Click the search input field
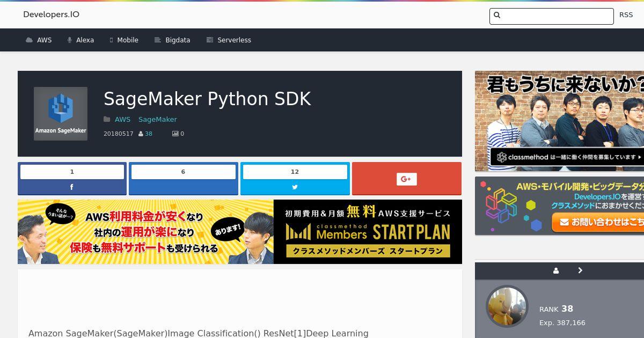Image resolution: width=644 pixels, height=338 pixels. coord(551,16)
